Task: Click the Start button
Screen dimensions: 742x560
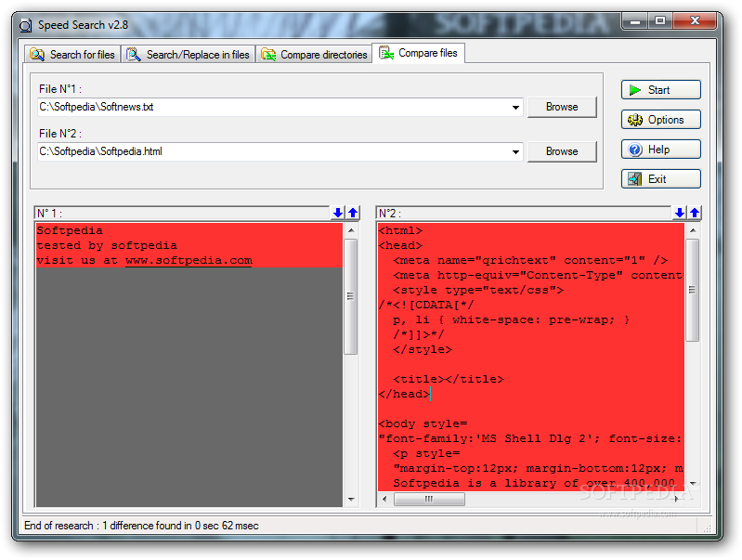Action: 660,90
